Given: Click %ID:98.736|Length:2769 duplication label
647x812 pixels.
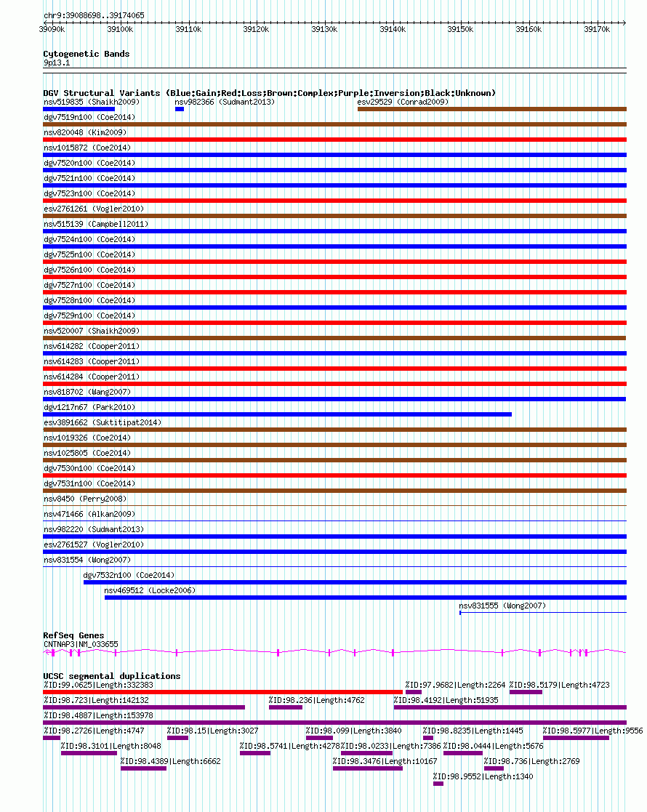Looking at the screenshot, I should [x=532, y=762].
